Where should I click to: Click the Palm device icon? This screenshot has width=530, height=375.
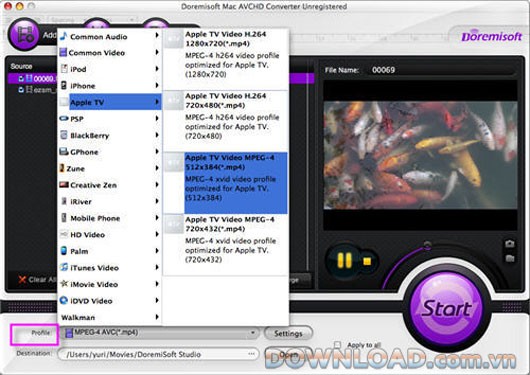pos(64,251)
